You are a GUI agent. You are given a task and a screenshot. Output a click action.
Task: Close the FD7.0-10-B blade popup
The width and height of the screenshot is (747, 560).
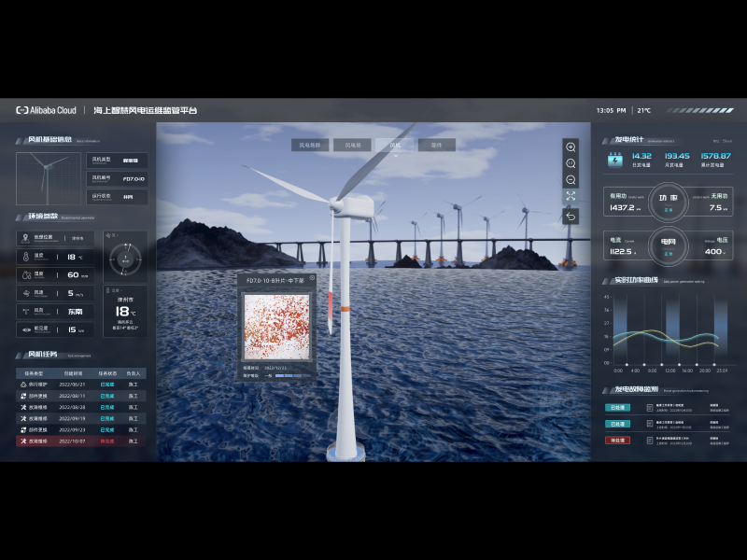[312, 279]
